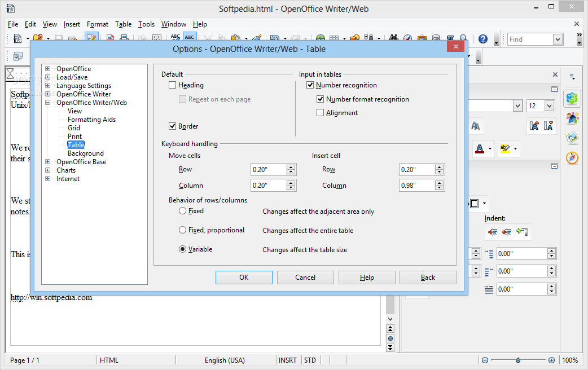Click the Next Page double-down arrow
The width and height of the screenshot is (588, 370).
(390, 347)
